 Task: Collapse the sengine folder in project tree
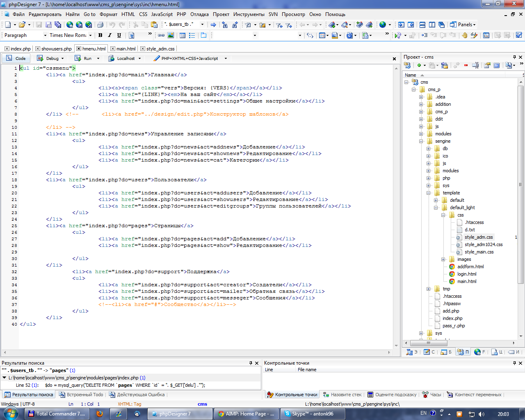[421, 141]
